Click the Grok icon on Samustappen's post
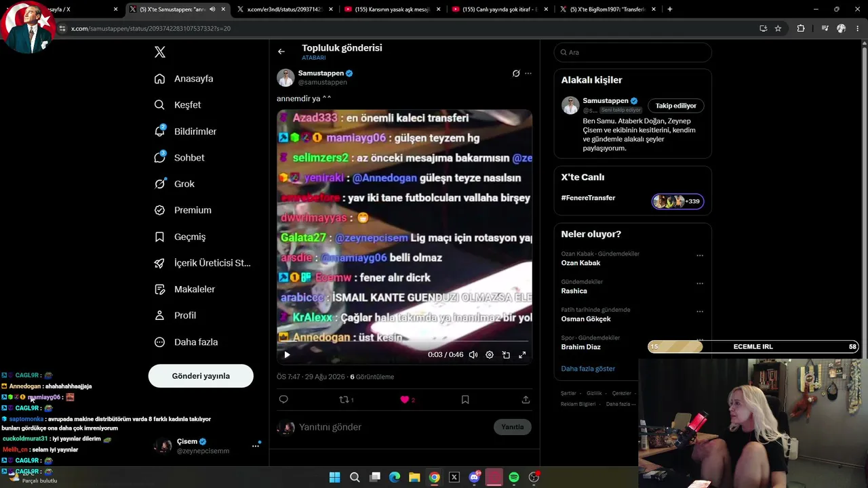868x488 pixels. [x=516, y=73]
